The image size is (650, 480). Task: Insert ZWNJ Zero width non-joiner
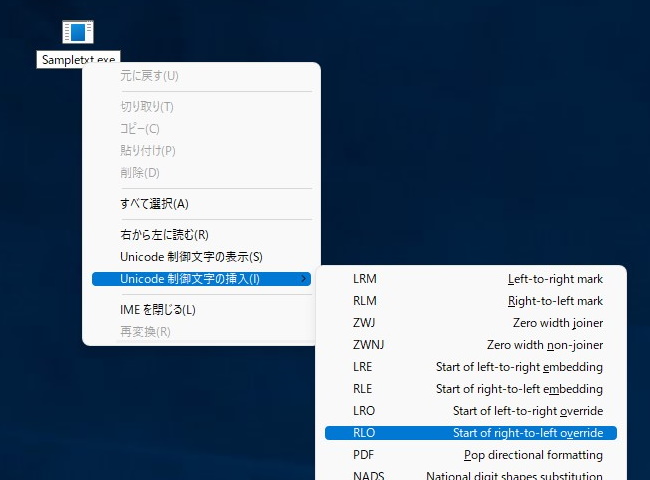[x=471, y=345]
